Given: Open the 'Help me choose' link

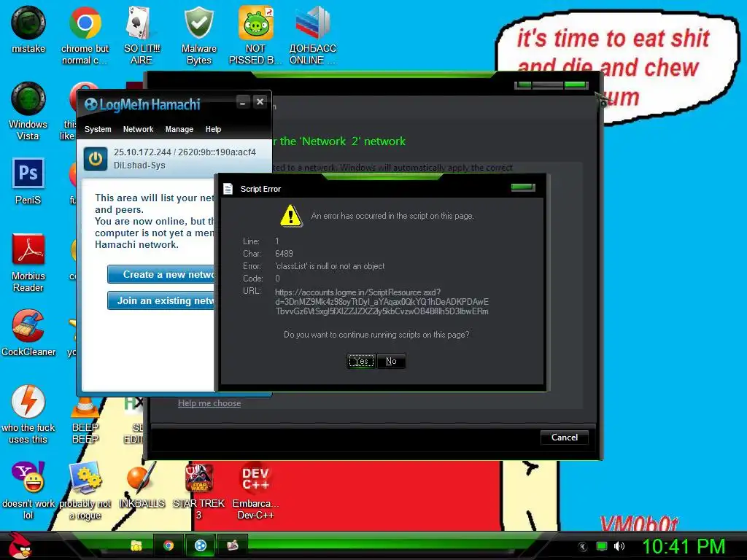Looking at the screenshot, I should 209,403.
